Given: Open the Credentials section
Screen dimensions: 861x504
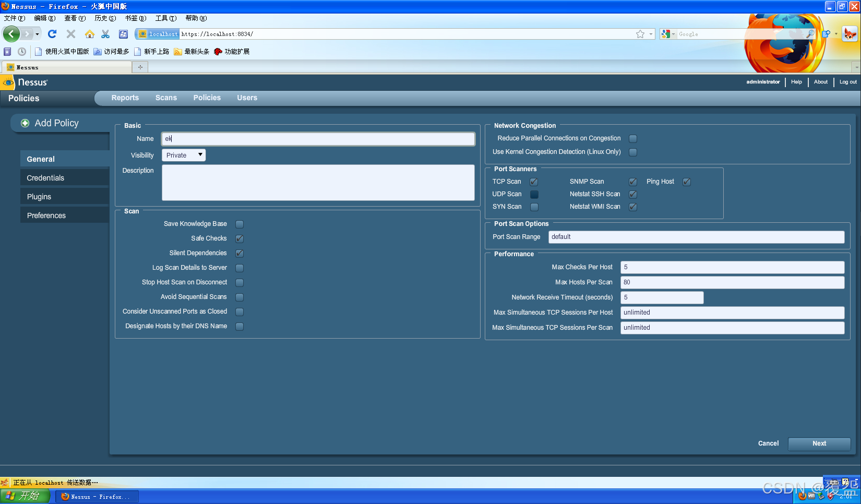Looking at the screenshot, I should [65, 178].
